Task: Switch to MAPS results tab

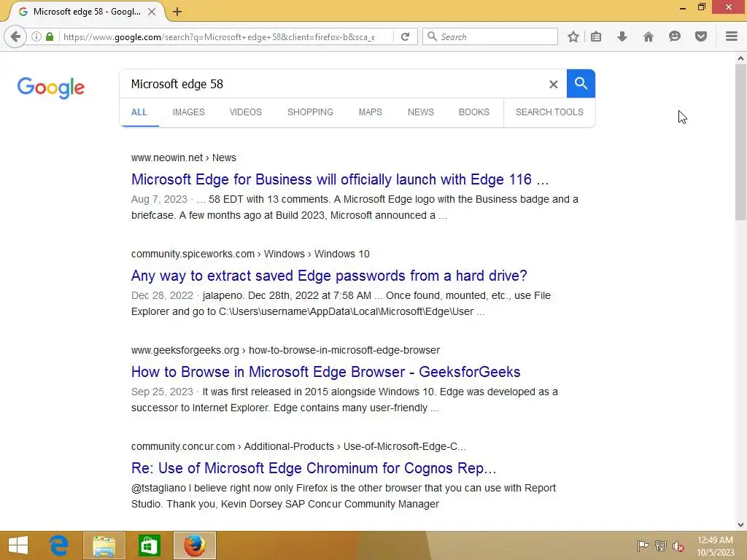Action: coord(370,112)
